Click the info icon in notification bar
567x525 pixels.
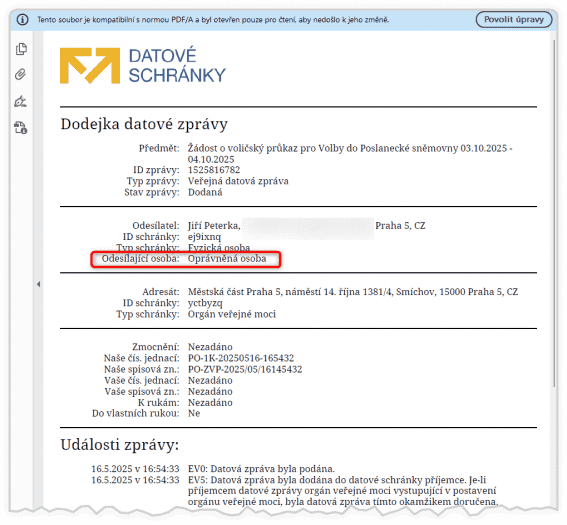(x=22, y=20)
